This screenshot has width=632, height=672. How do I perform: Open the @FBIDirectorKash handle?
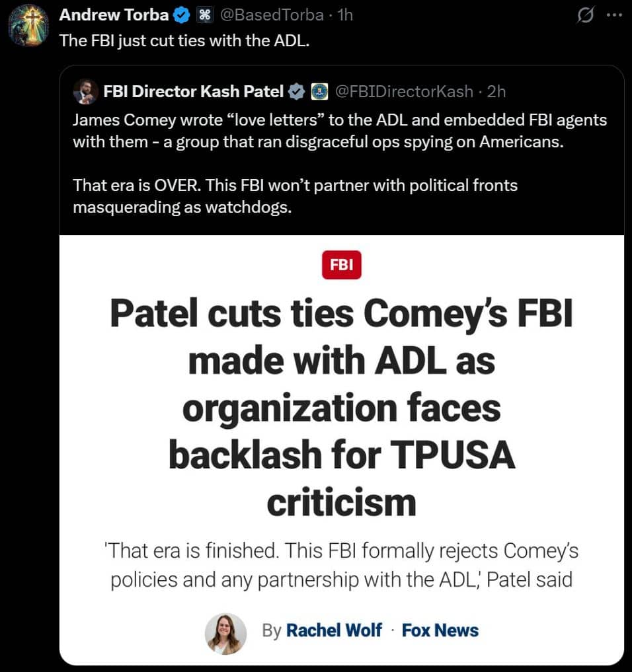coord(405,92)
